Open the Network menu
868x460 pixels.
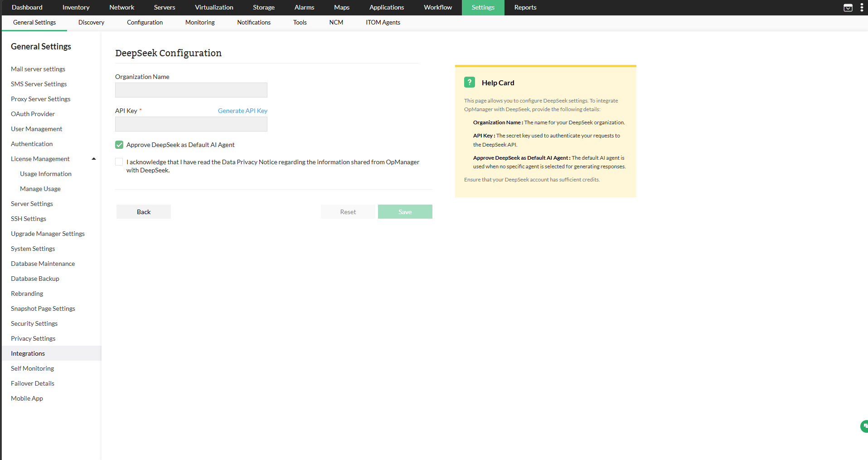(122, 8)
